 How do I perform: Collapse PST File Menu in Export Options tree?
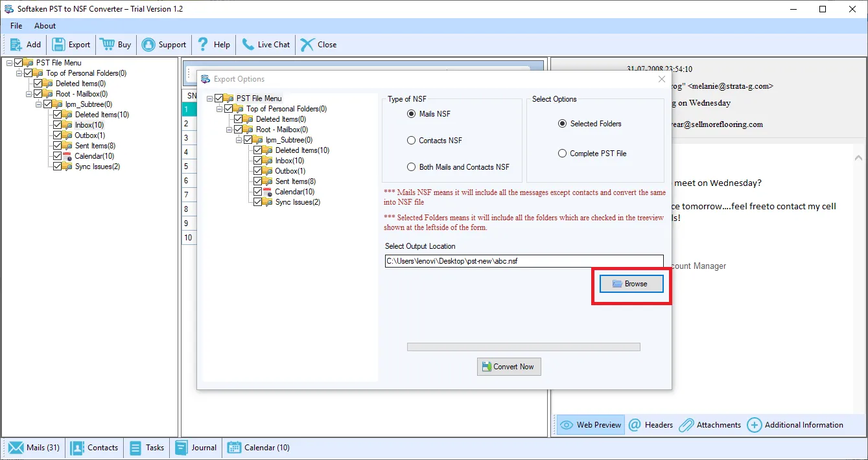(209, 98)
